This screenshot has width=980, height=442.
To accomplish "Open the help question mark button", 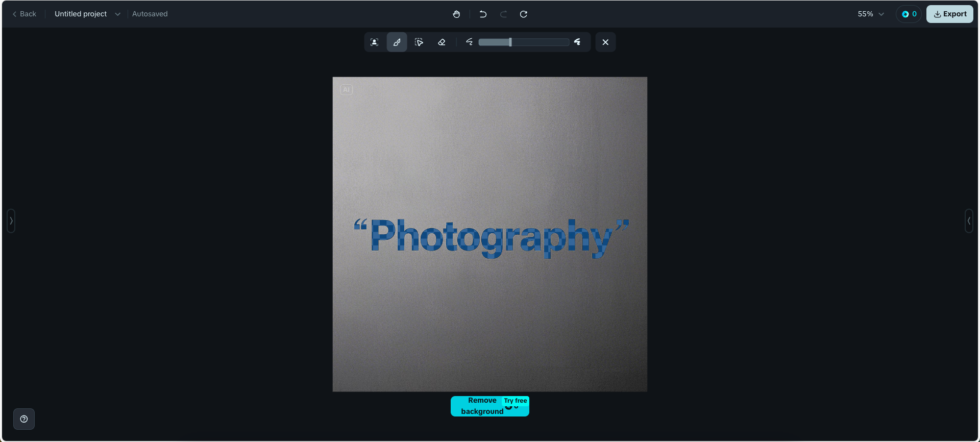I will pos(24,419).
